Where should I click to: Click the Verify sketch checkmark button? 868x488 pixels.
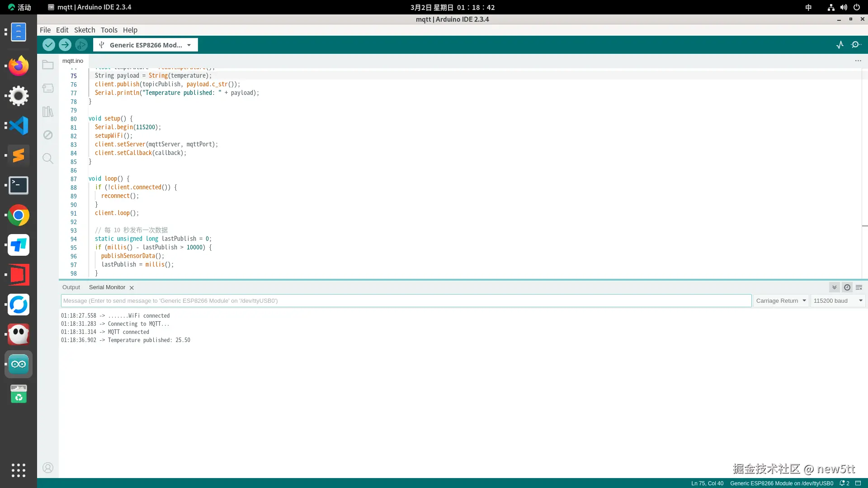click(x=49, y=45)
